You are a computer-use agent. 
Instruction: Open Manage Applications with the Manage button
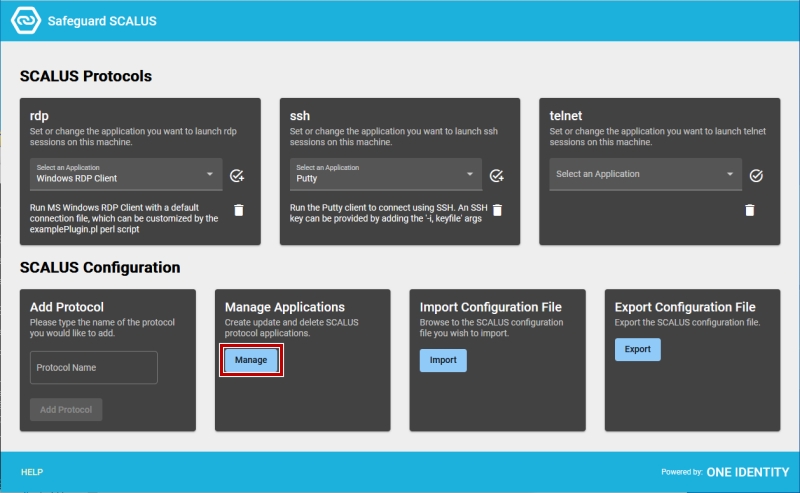tap(251, 360)
